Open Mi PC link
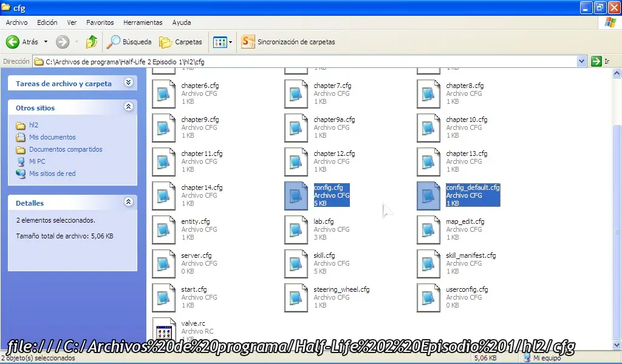 [37, 161]
